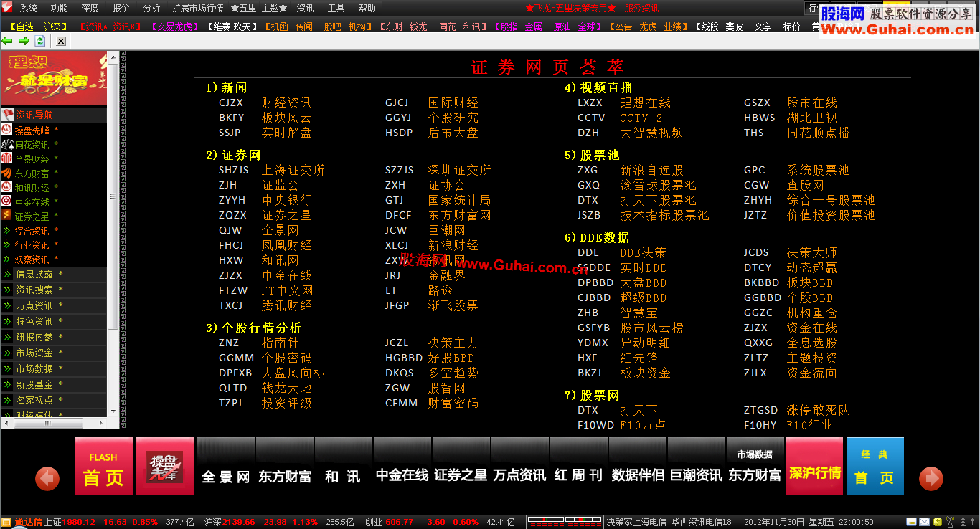This screenshot has width=980, height=529.
Task: Click the mail envelope icon in the status bar
Action: 924,522
